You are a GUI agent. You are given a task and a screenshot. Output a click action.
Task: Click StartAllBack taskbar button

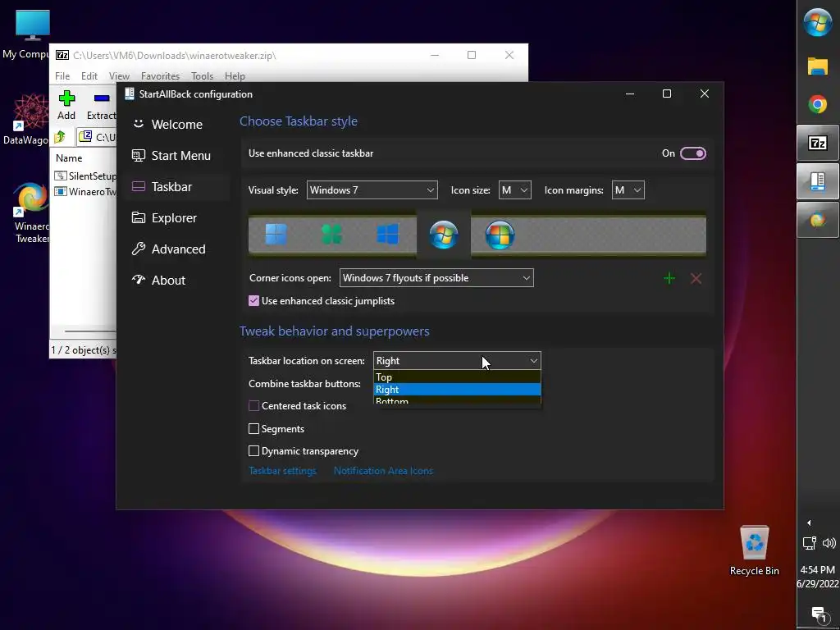(818, 181)
